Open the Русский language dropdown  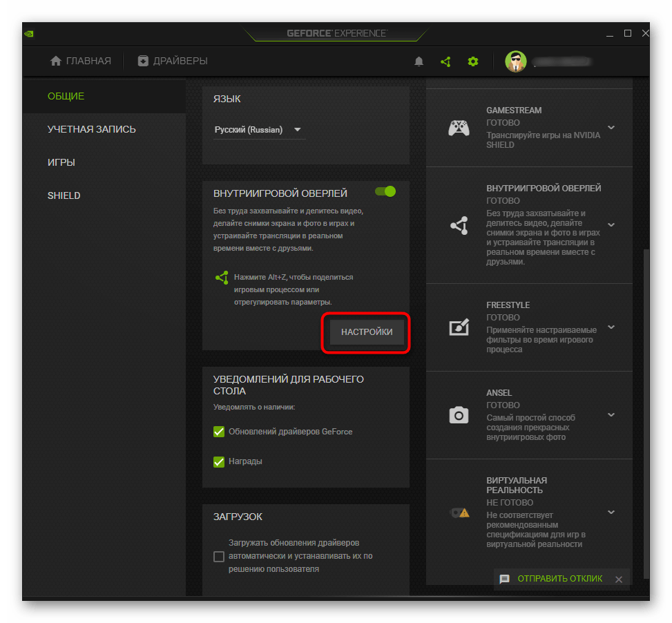click(259, 130)
